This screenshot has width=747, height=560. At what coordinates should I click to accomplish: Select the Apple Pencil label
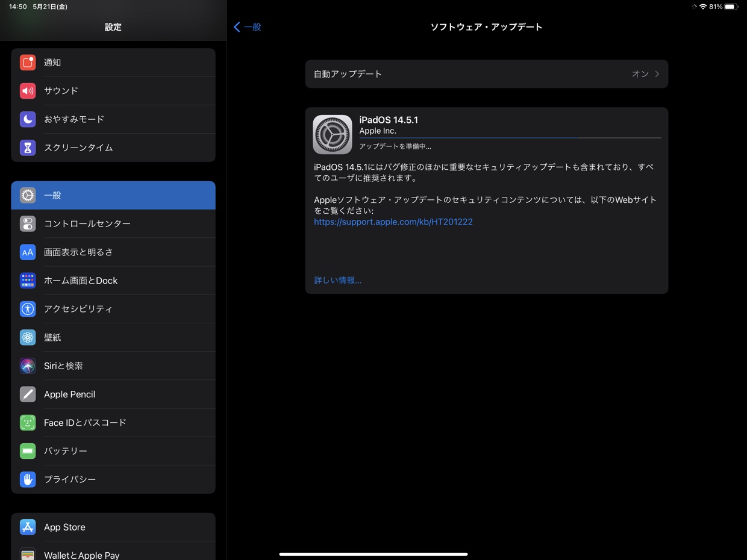pyautogui.click(x=69, y=394)
